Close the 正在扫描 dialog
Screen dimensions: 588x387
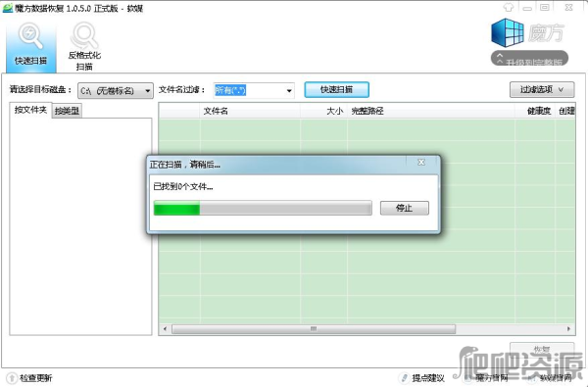coord(421,163)
